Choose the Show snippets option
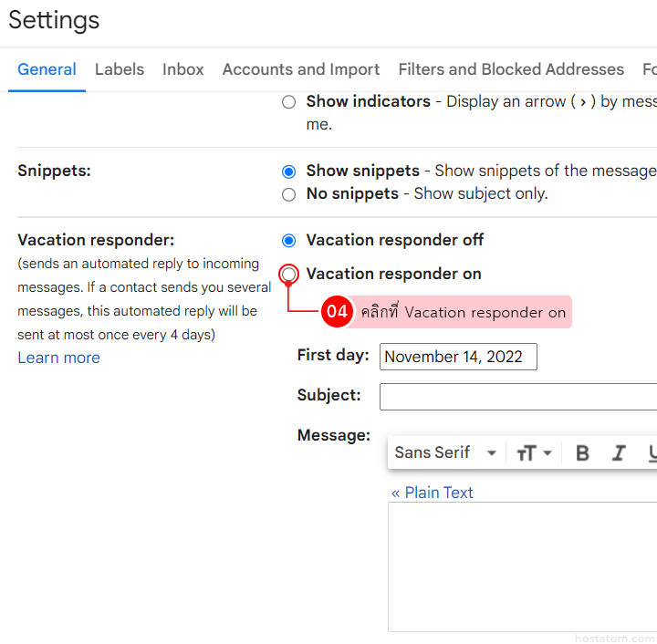The width and height of the screenshot is (657, 644). coord(289,171)
